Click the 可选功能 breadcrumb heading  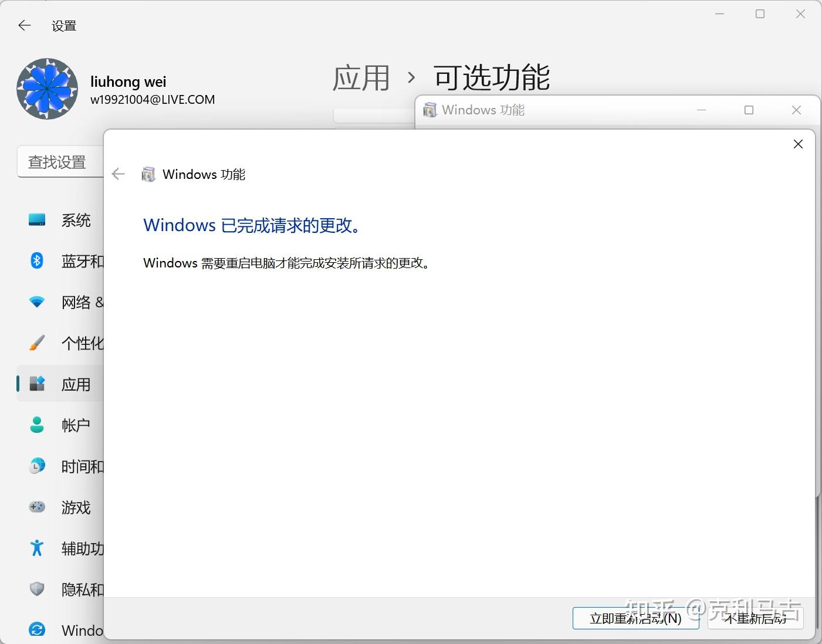coord(492,77)
